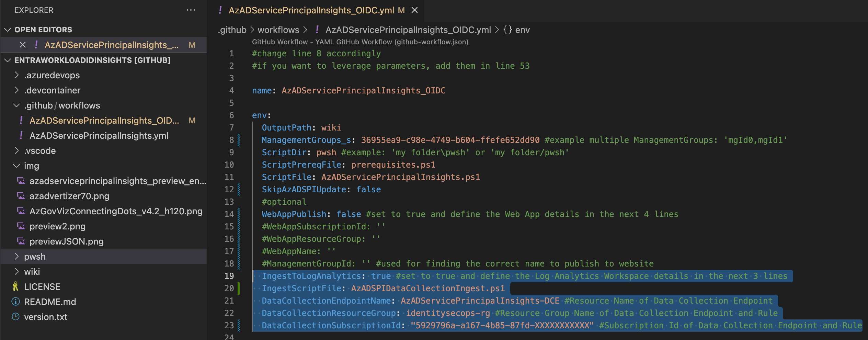Click YAML icon beside AzADServicePrincipalInsights_OID... in tree

pyautogui.click(x=21, y=121)
